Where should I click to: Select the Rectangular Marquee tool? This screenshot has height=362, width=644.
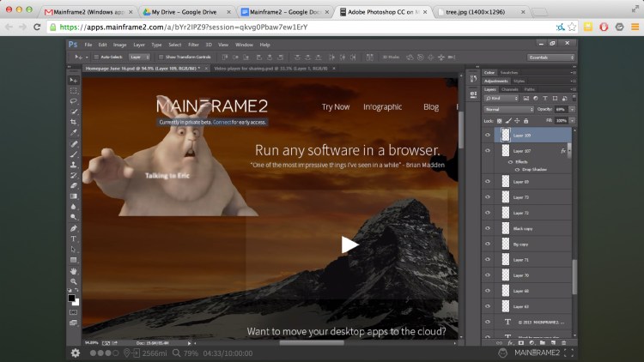coord(74,91)
